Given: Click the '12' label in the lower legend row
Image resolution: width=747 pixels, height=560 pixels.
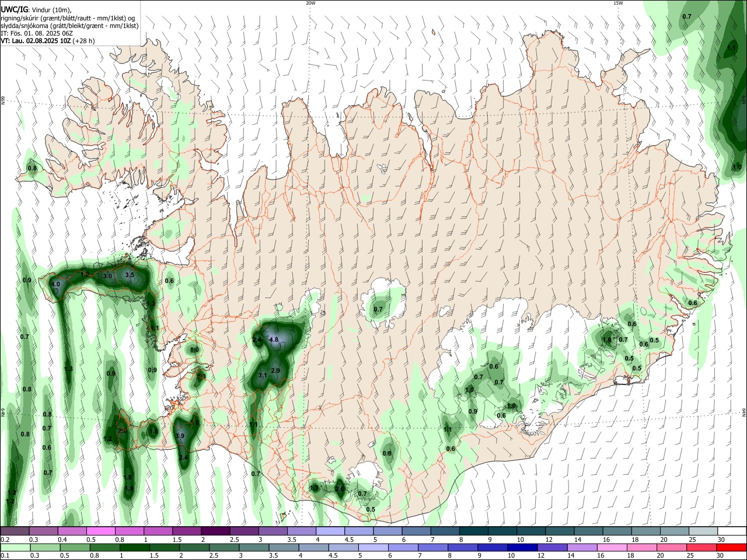Looking at the screenshot, I should click(x=540, y=556).
